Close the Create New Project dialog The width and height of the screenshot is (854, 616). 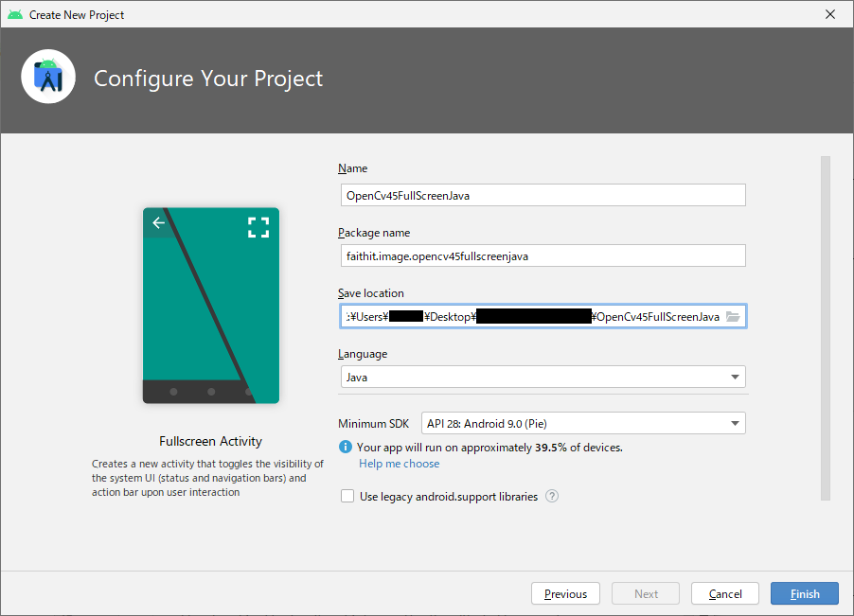pos(830,15)
